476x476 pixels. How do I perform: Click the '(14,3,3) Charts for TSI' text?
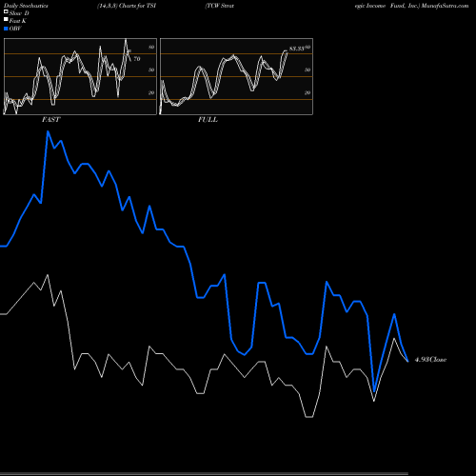point(127,6)
